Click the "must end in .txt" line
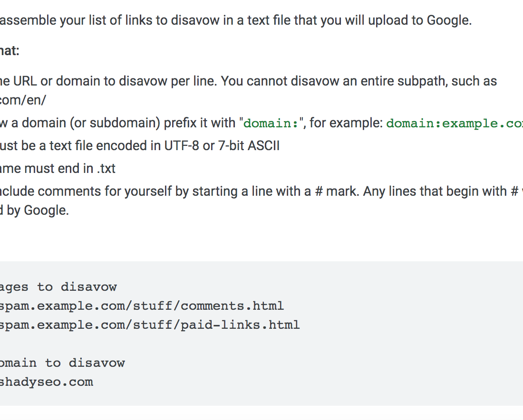 (58, 169)
